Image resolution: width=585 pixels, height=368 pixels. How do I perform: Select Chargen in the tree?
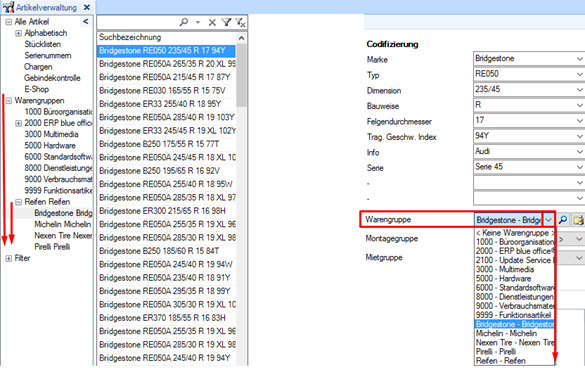(38, 67)
